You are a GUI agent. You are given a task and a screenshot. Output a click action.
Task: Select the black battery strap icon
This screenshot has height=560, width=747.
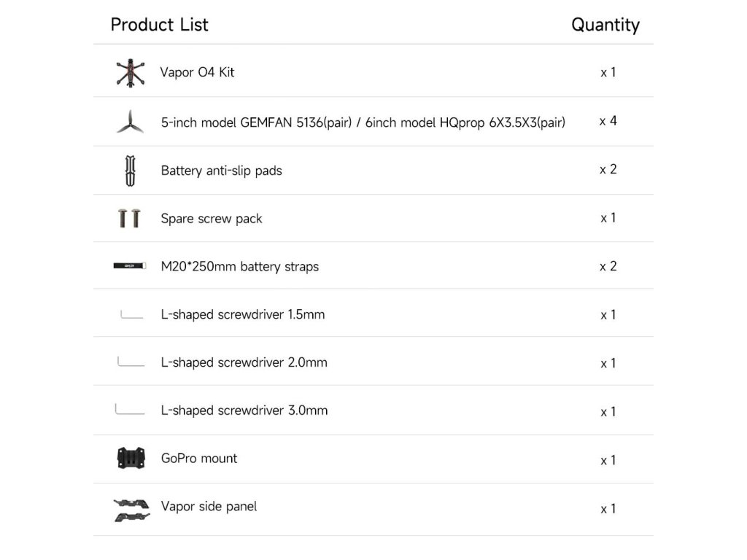pos(129,265)
